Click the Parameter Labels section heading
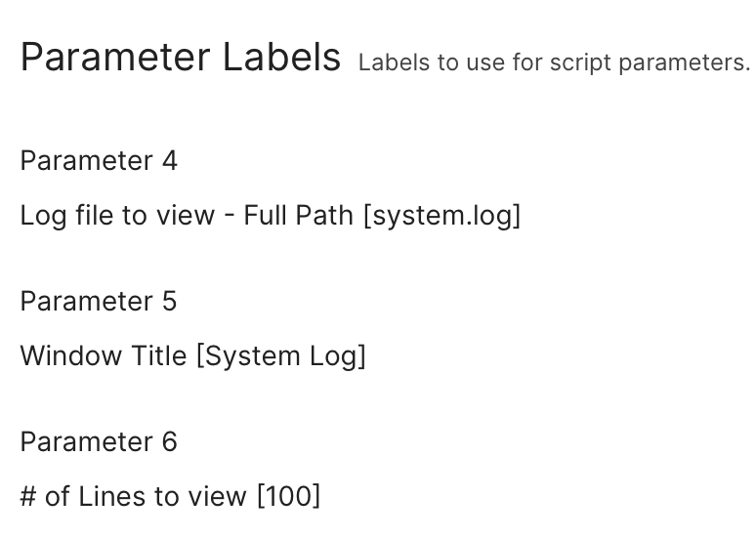 (181, 58)
